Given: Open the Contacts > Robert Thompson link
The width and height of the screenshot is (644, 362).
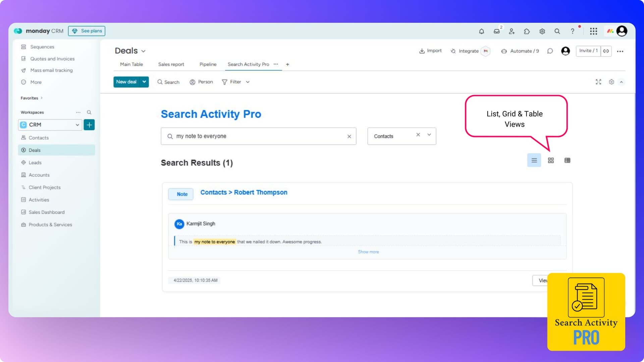Looking at the screenshot, I should (x=244, y=192).
